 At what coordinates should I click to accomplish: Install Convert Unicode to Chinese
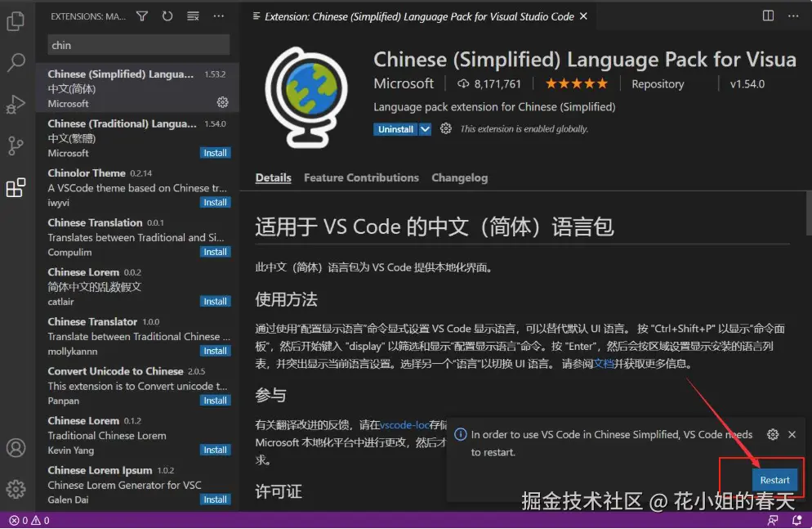[x=215, y=401]
